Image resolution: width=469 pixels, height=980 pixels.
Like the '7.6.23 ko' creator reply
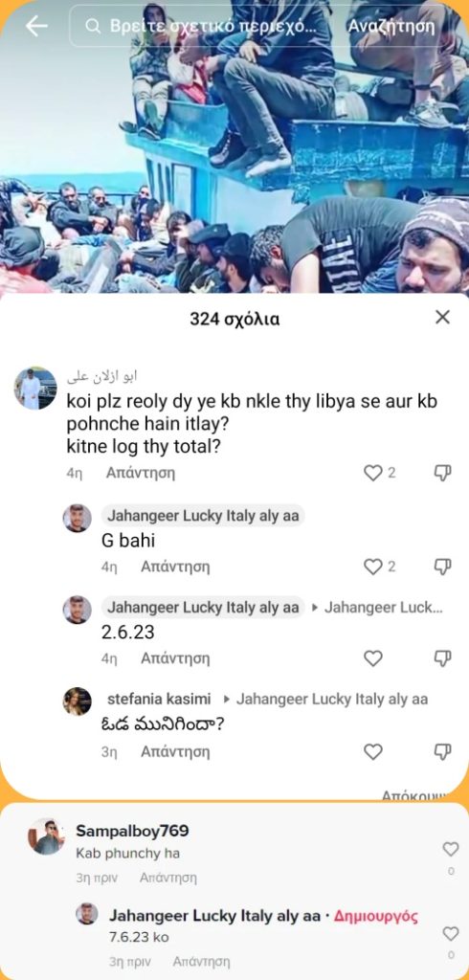tap(450, 934)
